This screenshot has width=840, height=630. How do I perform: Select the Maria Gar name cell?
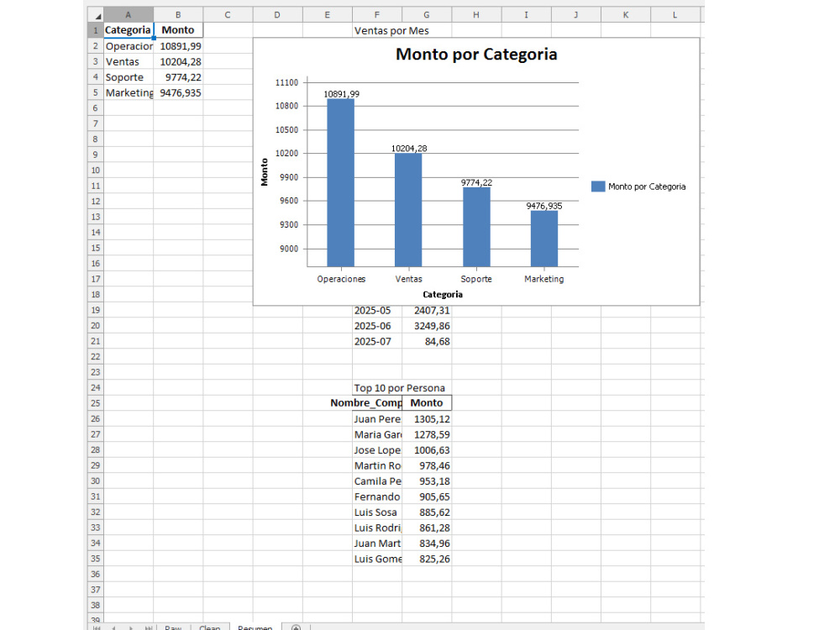377,434
